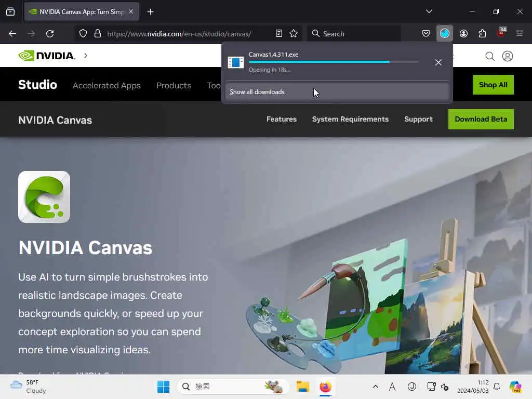Click the Download Beta button
Screen dimensions: 532x399
tap(481, 119)
